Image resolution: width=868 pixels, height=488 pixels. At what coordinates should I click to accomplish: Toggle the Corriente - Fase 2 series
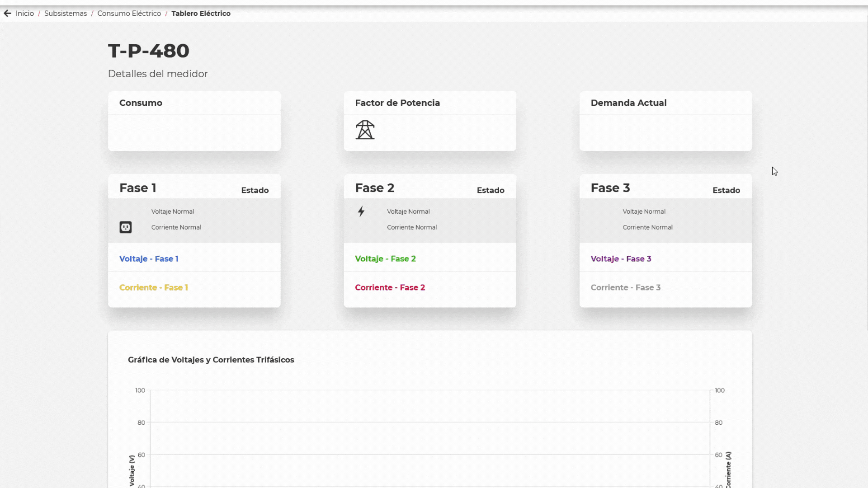click(x=390, y=287)
